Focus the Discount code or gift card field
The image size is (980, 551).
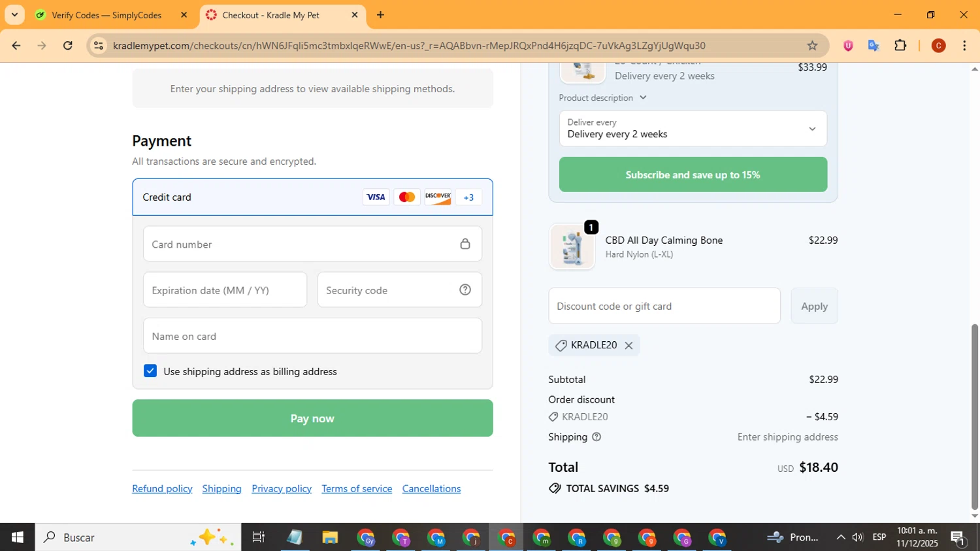(x=664, y=306)
